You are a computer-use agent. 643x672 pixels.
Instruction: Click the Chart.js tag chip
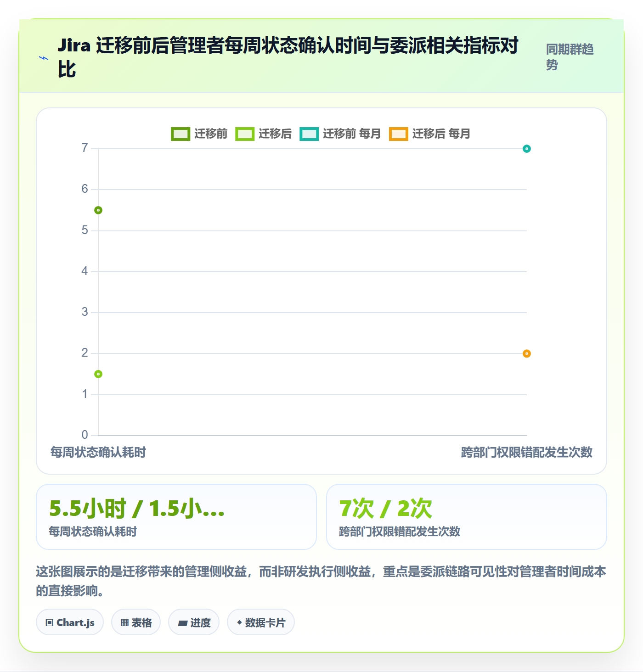70,622
